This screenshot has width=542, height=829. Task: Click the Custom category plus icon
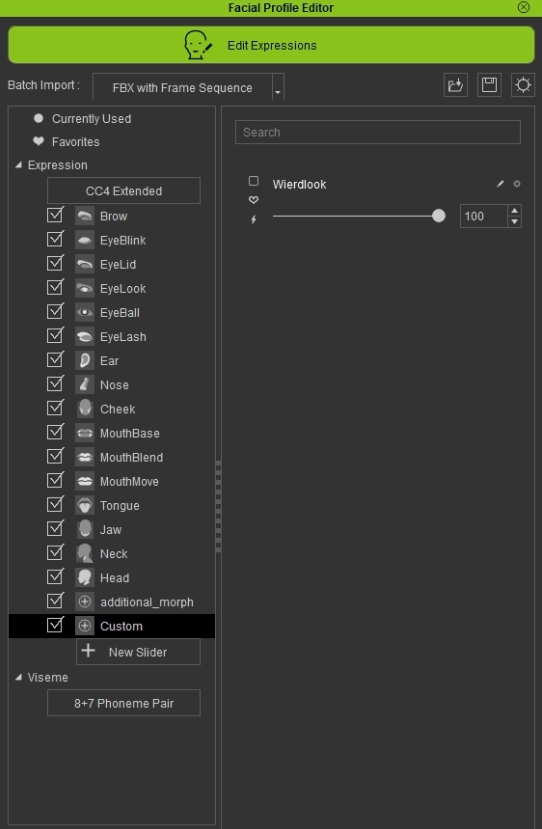[85, 626]
